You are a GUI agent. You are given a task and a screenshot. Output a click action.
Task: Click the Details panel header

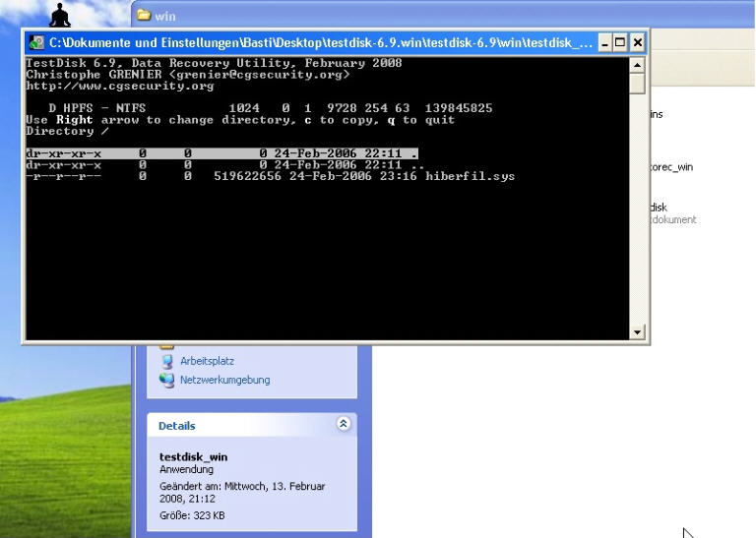252,425
